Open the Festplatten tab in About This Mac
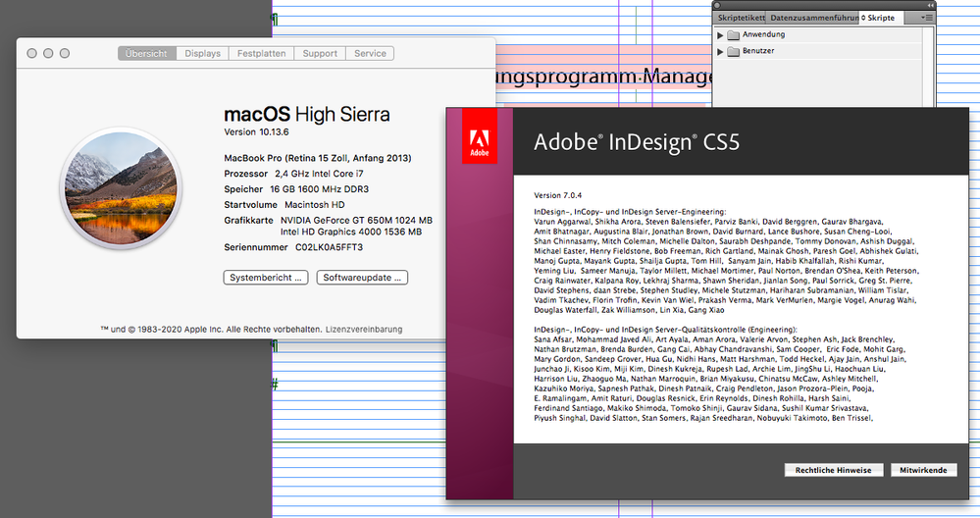Viewport: 980px width, 518px height. point(261,54)
